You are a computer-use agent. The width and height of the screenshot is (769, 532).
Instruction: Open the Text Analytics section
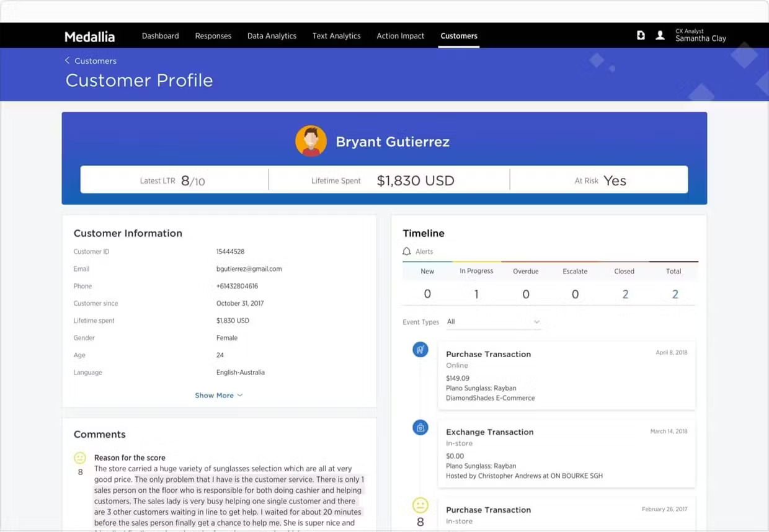click(336, 36)
